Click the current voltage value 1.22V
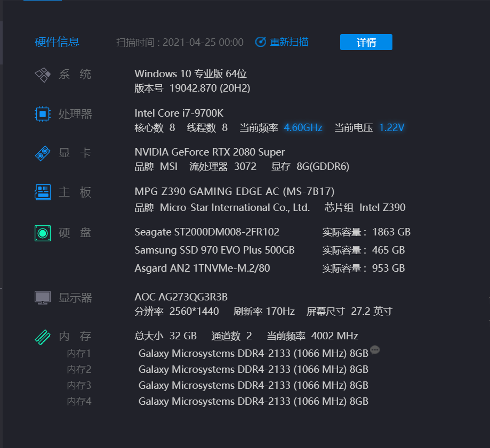The width and height of the screenshot is (490, 448). tap(391, 128)
